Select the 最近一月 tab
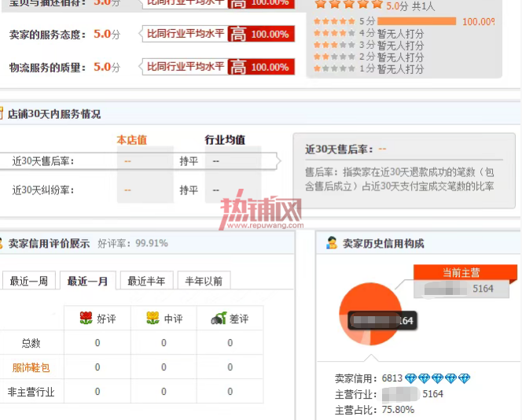522x420 pixels. [x=87, y=281]
